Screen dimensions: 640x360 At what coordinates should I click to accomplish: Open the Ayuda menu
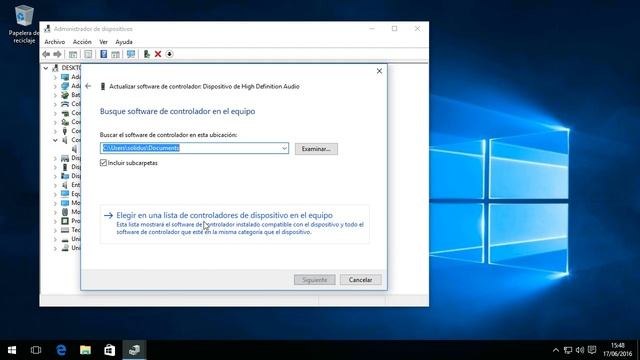[x=124, y=42]
